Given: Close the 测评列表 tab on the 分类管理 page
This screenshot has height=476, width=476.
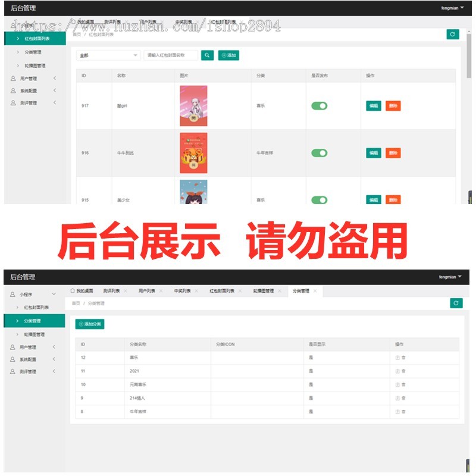Looking at the screenshot, I should click(x=126, y=291).
